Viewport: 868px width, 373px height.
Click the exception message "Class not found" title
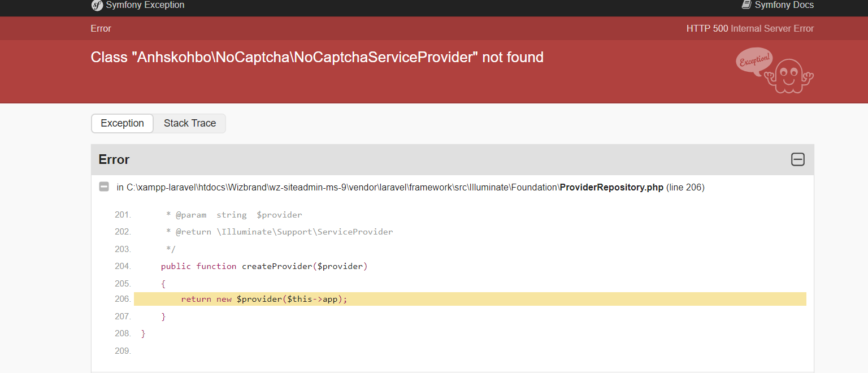(x=317, y=57)
